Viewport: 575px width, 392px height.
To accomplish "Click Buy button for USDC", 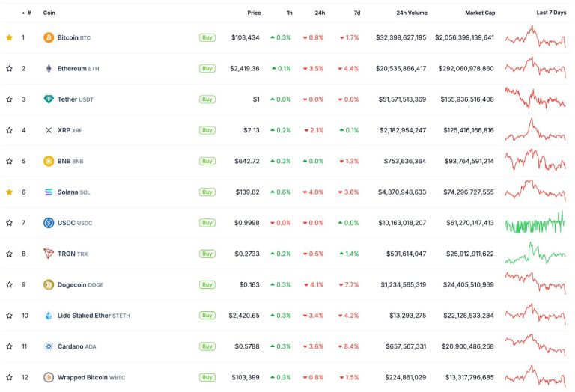I will coord(207,223).
